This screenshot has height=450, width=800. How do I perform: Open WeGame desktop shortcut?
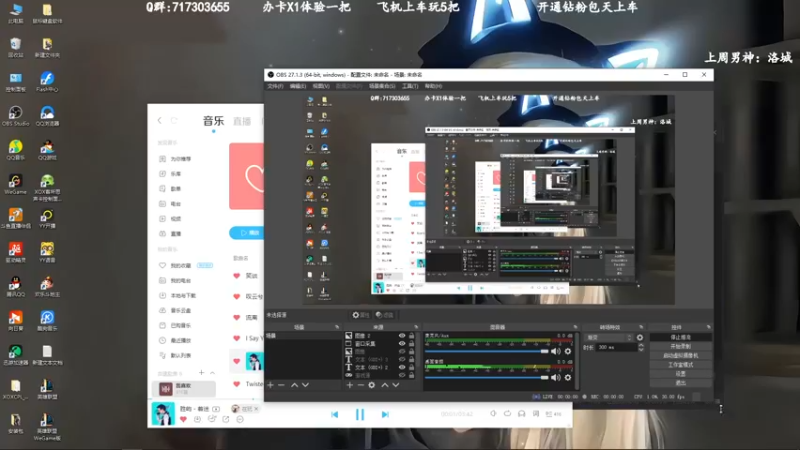point(15,184)
